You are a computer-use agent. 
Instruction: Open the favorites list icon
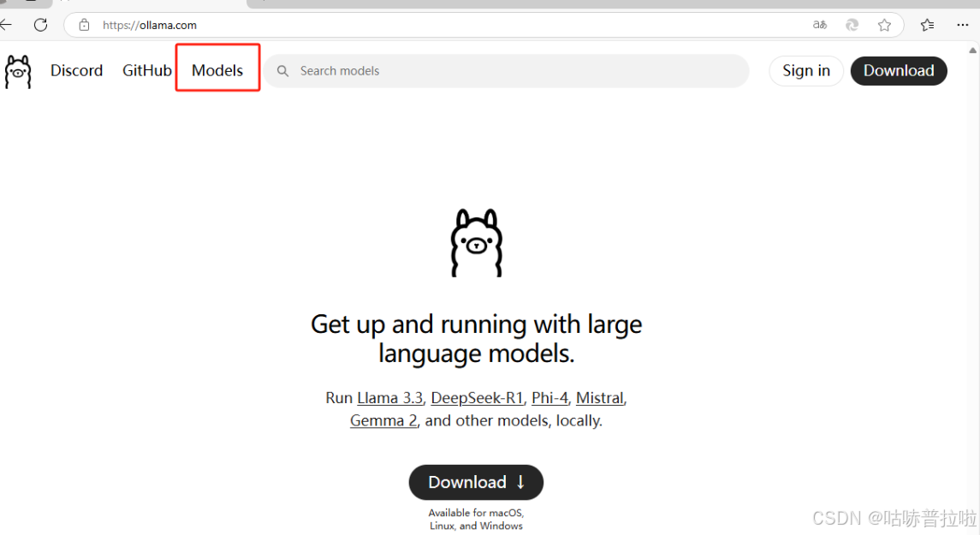928,25
